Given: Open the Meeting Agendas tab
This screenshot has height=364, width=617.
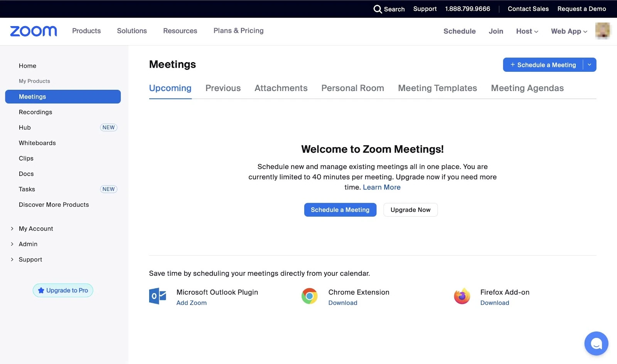Looking at the screenshot, I should [528, 88].
